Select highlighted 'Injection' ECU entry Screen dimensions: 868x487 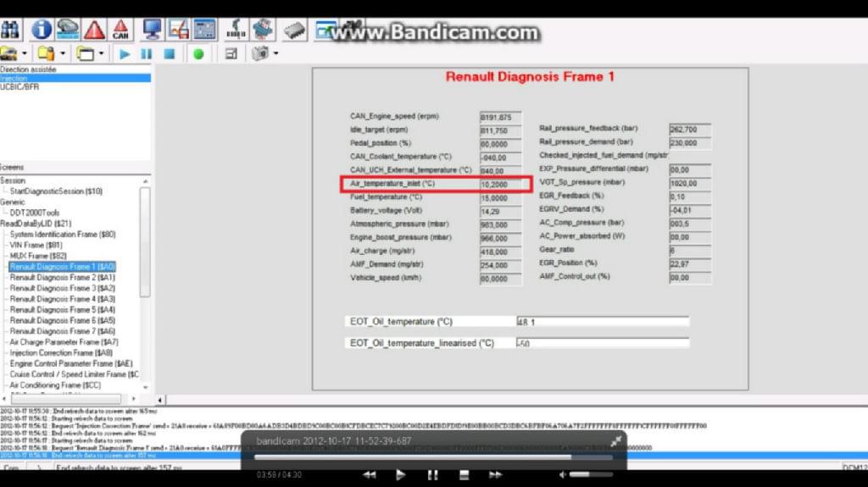coord(75,78)
